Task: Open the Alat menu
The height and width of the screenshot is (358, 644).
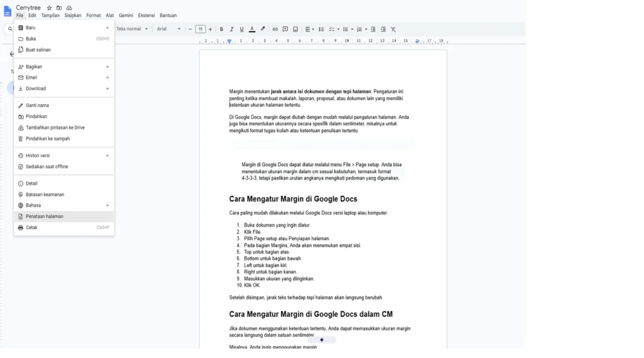Action: (x=109, y=15)
